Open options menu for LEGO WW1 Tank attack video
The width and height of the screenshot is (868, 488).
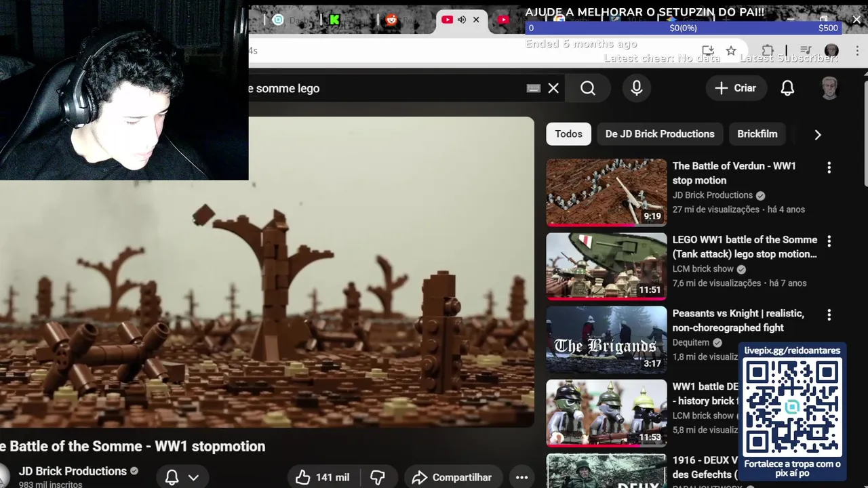(x=829, y=241)
